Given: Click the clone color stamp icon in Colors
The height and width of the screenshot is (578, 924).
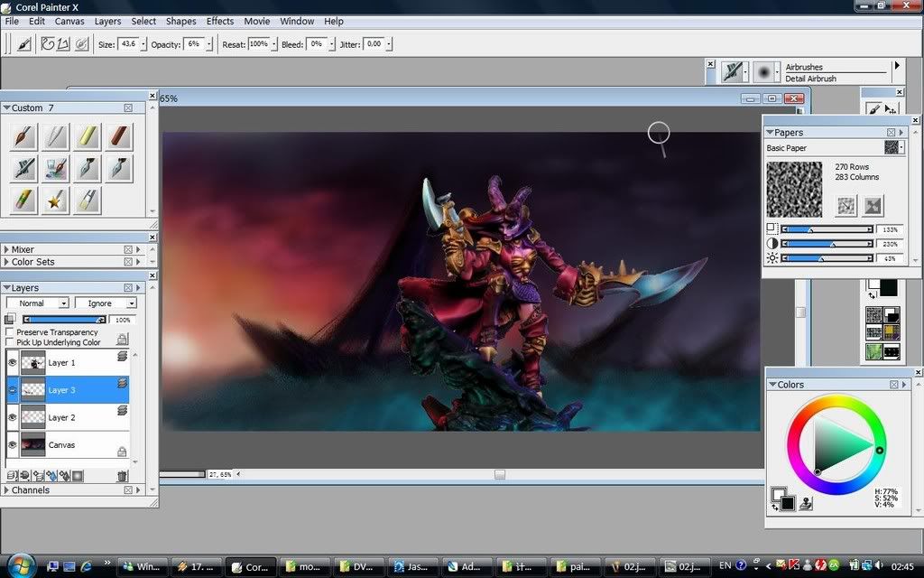Looking at the screenshot, I should (807, 502).
